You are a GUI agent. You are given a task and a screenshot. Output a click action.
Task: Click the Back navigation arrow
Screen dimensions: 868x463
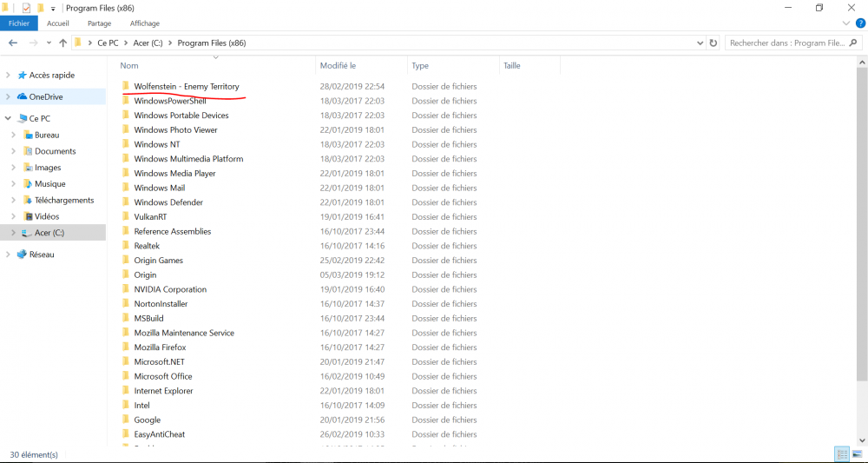pos(13,43)
